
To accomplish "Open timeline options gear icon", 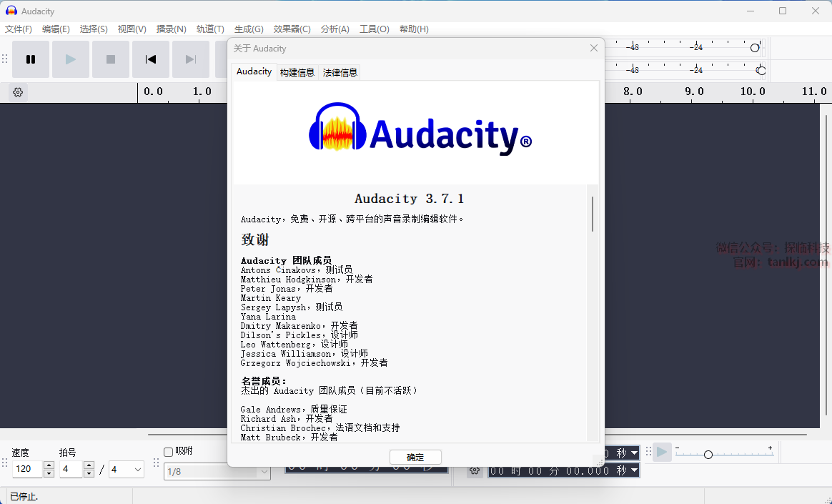I will click(x=18, y=92).
